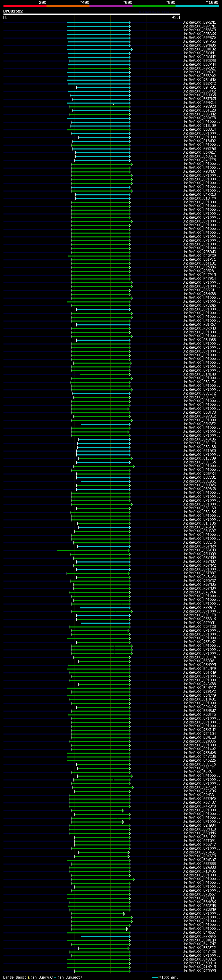Open hit UniRef100_Q291V2
222x980 pixels.
[x=199, y=691]
